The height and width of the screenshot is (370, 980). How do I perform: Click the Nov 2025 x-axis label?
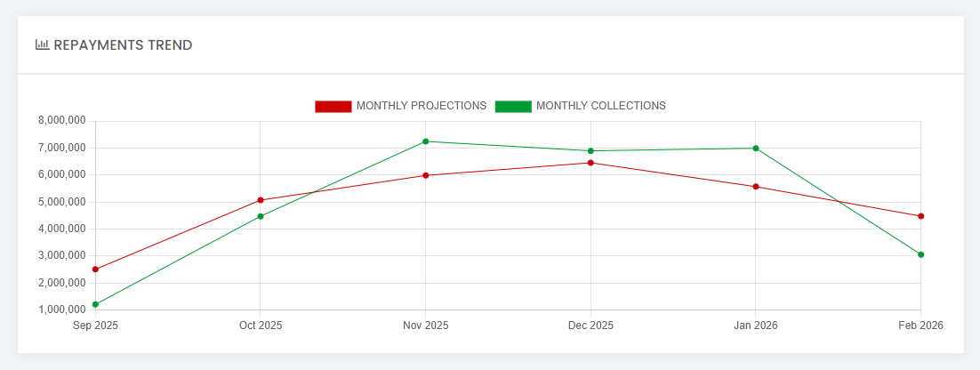coord(426,326)
